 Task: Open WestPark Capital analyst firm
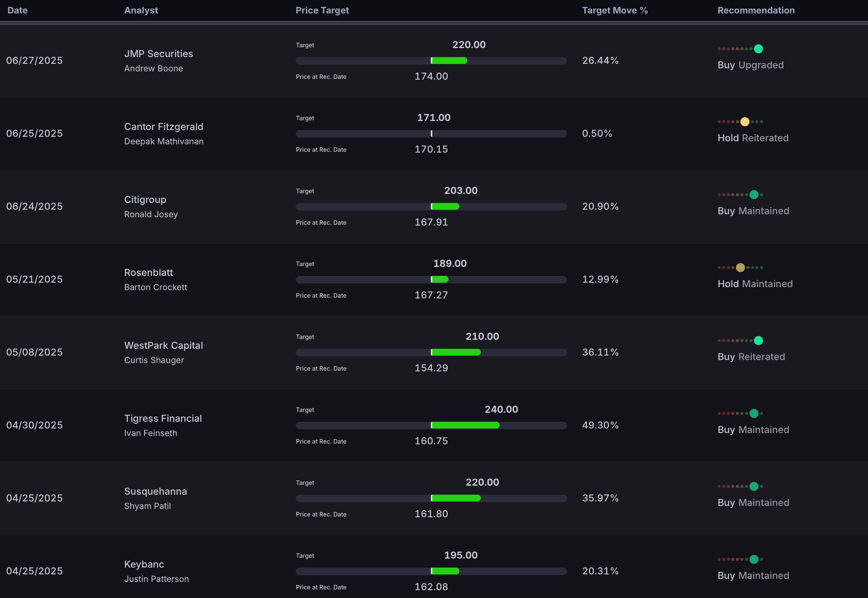[x=163, y=346]
